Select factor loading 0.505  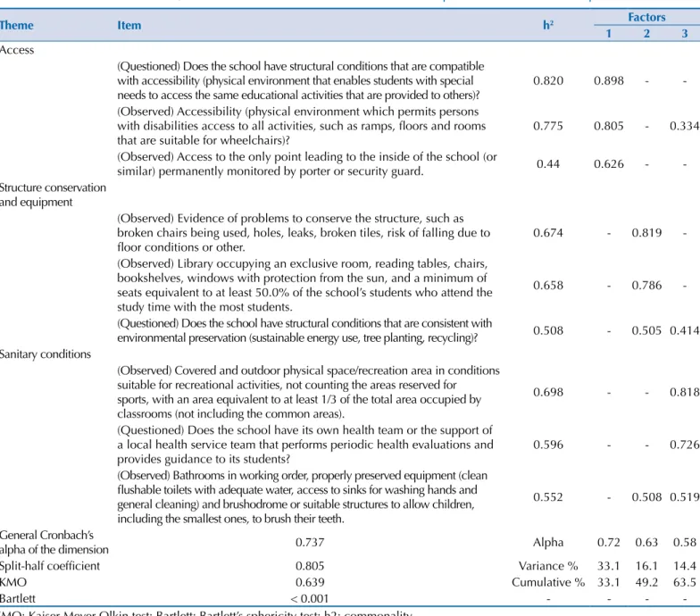click(646, 330)
